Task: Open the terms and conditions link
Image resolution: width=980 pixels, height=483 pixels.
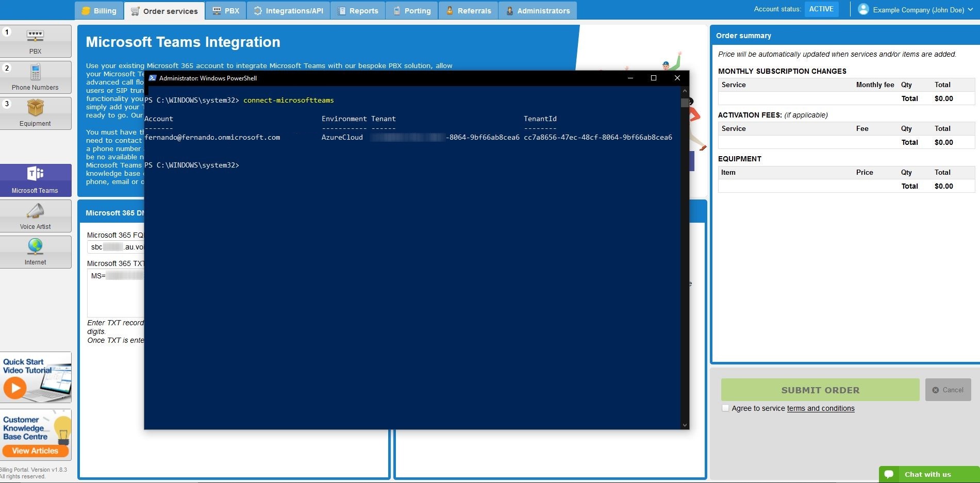Action: (x=820, y=408)
